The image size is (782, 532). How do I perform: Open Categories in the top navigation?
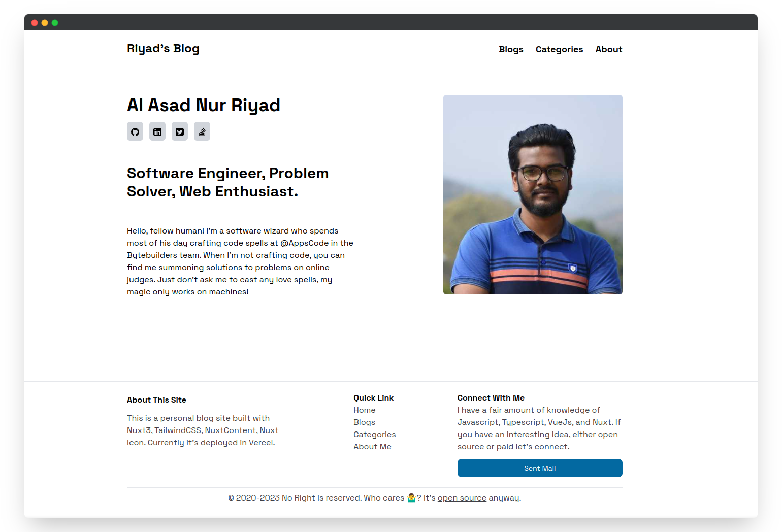pos(559,49)
